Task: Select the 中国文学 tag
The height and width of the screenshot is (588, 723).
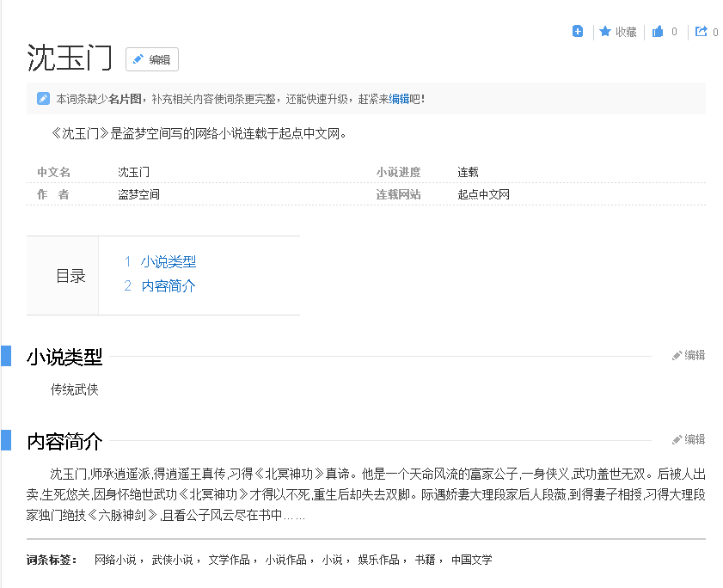Action: click(x=472, y=560)
